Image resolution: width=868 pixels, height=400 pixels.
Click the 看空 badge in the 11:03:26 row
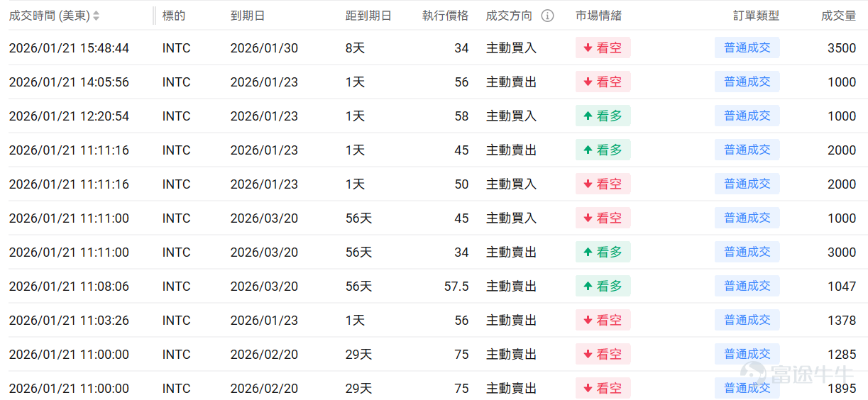[603, 320]
